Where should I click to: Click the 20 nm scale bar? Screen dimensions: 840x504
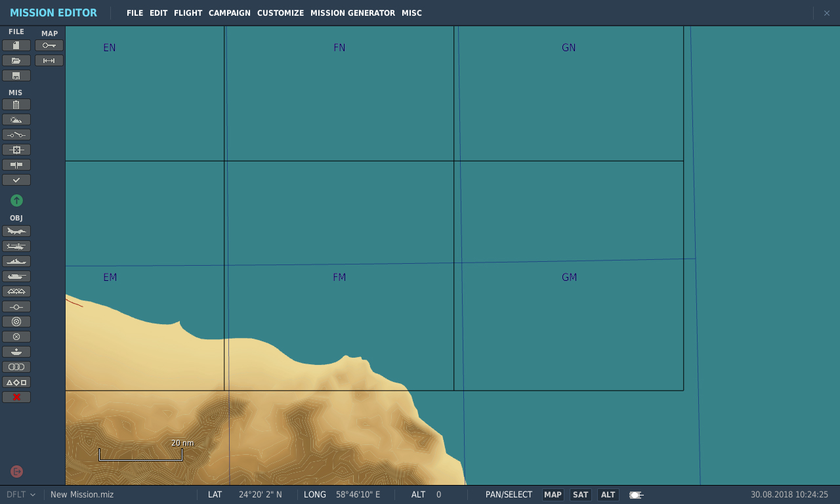(x=140, y=454)
